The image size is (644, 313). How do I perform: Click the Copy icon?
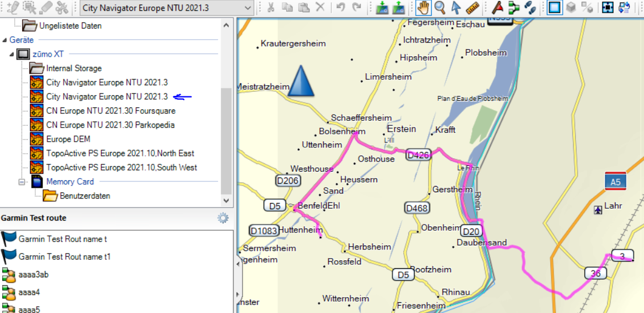(287, 7)
